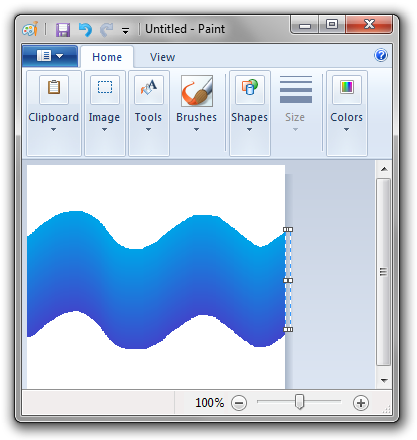Open the Tools group icon
Image resolution: width=417 pixels, height=440 pixels.
149,89
